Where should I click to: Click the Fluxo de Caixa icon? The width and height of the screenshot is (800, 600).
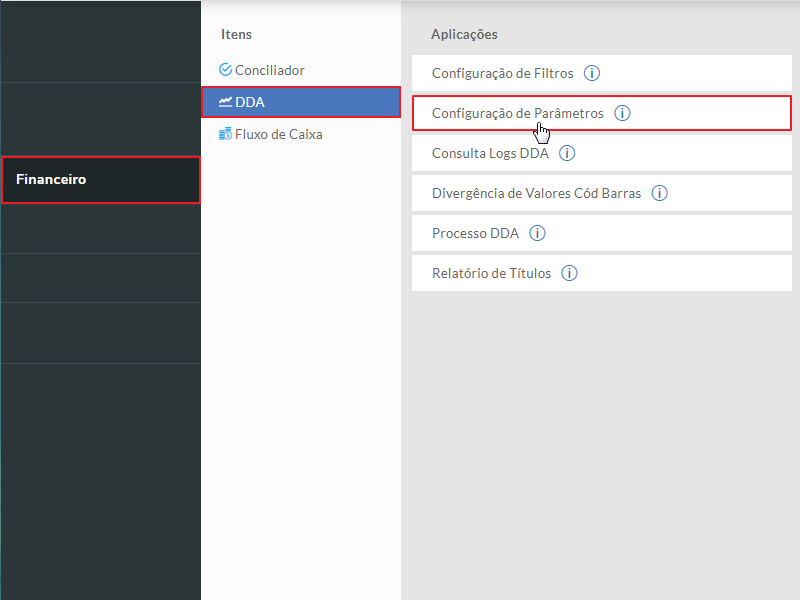[x=225, y=134]
